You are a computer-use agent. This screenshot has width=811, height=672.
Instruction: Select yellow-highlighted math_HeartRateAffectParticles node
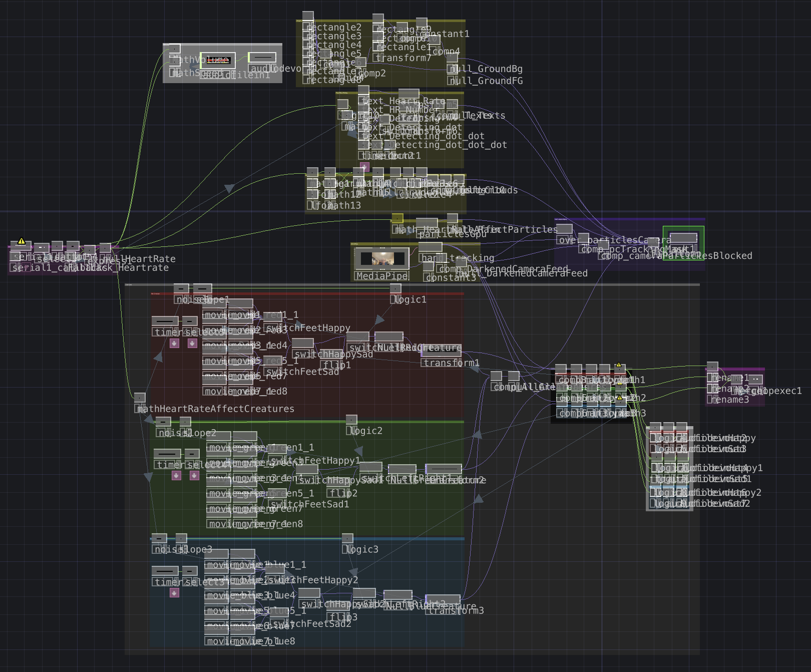point(397,218)
